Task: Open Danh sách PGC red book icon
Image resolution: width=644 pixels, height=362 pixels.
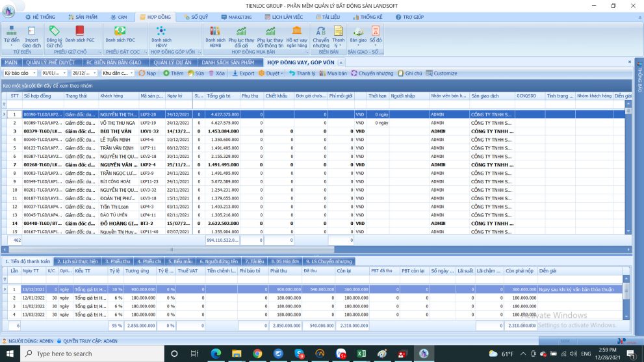Action: (79, 31)
